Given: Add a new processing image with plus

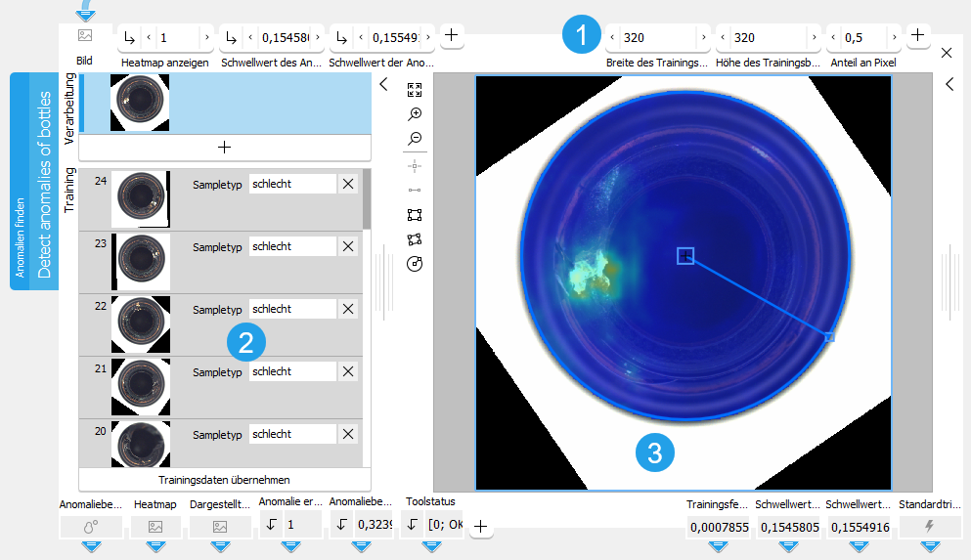Looking at the screenshot, I should pyautogui.click(x=224, y=147).
